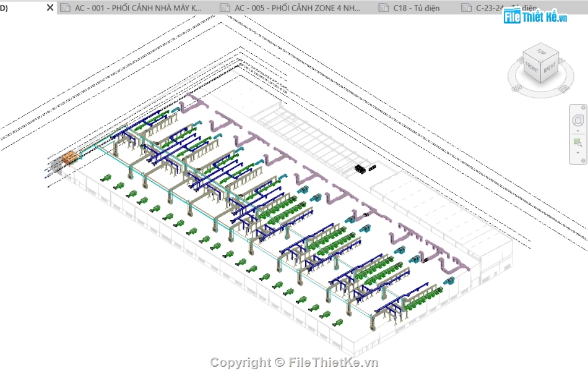This screenshot has height=381, width=588.
Task: Click the view icon on C18 tab
Action: click(384, 7)
